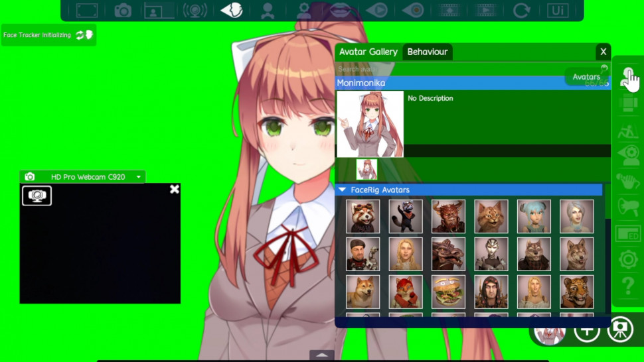Expand bottom panel arrow handle
The width and height of the screenshot is (644, 362).
tap(321, 355)
